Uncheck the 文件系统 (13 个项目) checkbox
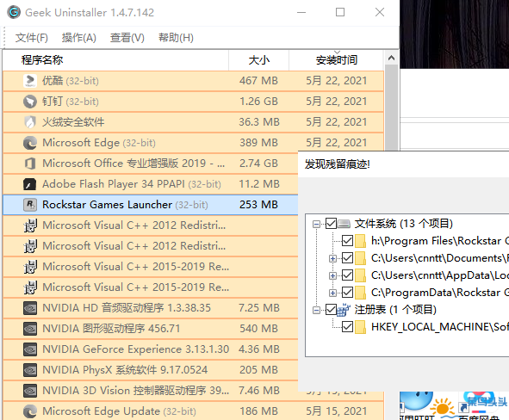 pyautogui.click(x=331, y=224)
